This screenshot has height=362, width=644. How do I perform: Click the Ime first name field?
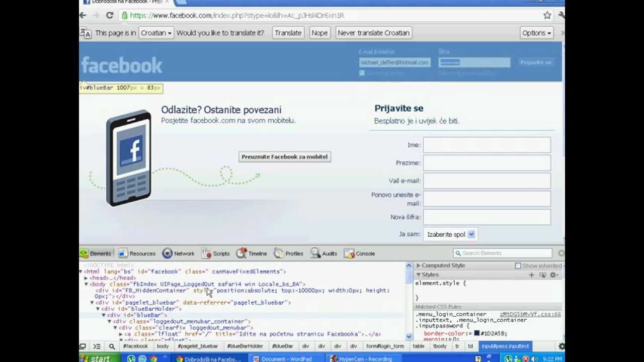[x=487, y=145]
